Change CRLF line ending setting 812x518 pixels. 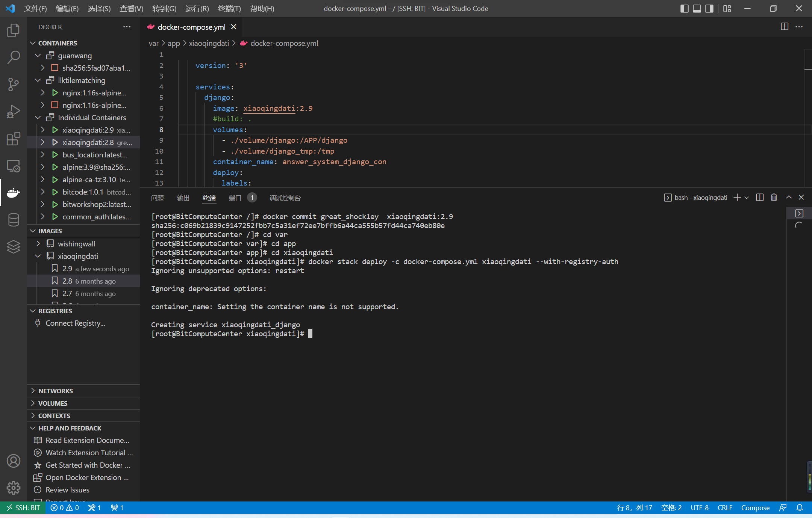725,507
